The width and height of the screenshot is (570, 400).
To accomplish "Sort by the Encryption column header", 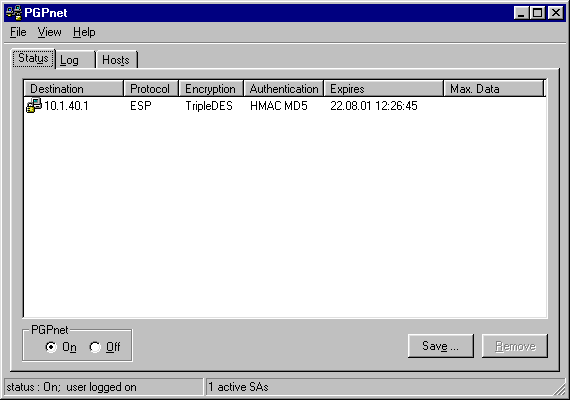I will point(211,88).
